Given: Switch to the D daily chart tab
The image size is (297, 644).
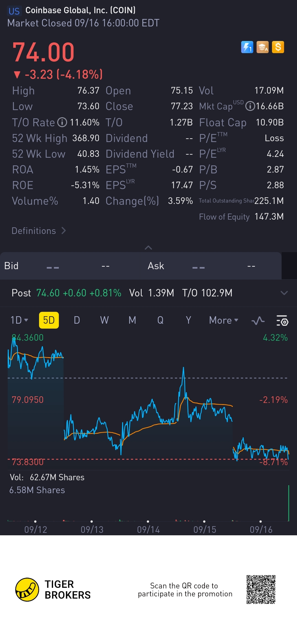Looking at the screenshot, I should coord(77,320).
